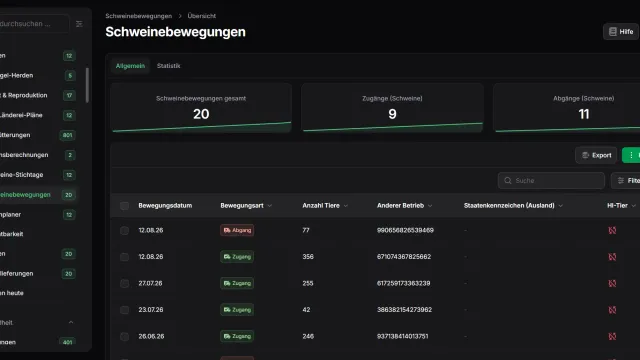Open Herden sidebar item with badge 5
The height and width of the screenshot is (360, 640).
click(38, 76)
